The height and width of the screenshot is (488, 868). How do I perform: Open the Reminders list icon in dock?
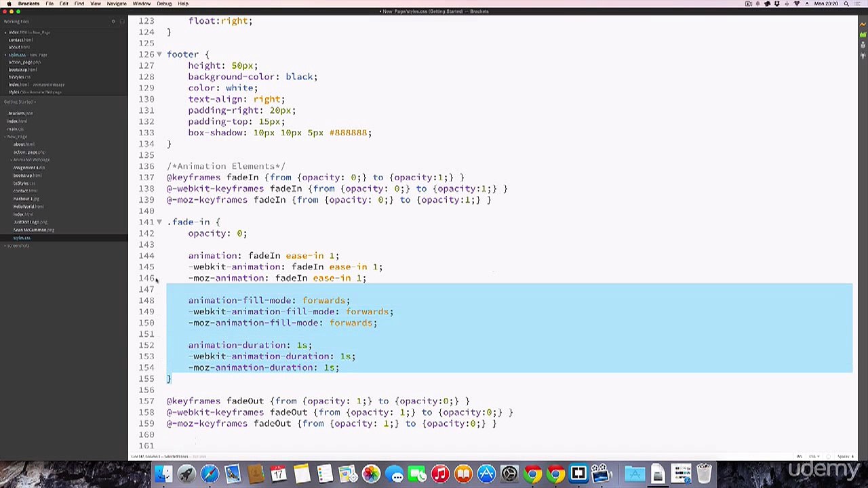(325, 474)
